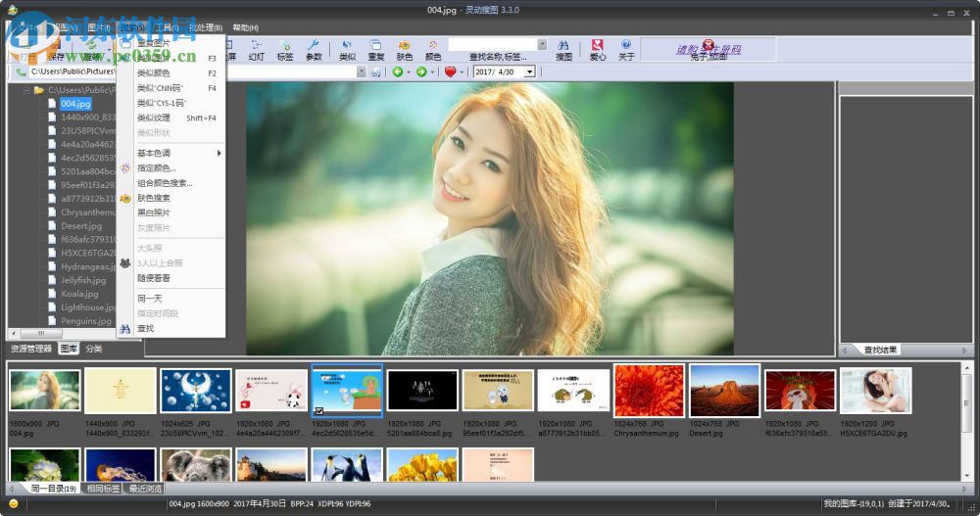Select 肤色搜索 in the search menu

[154, 198]
